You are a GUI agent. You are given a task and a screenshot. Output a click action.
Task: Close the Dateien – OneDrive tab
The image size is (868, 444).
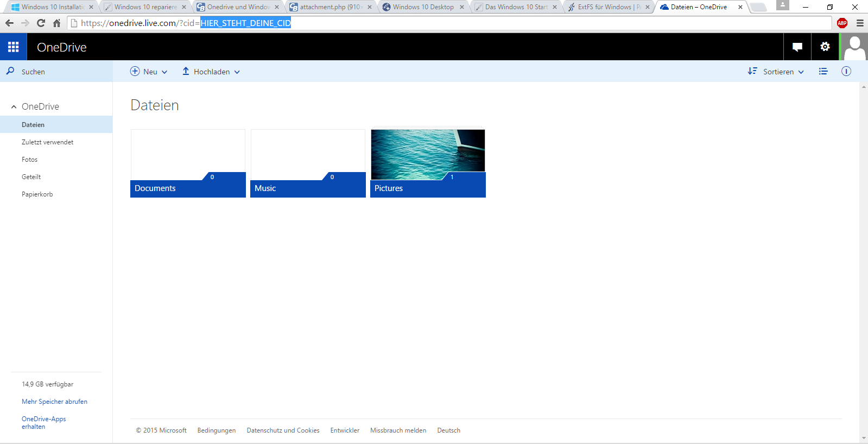point(740,7)
